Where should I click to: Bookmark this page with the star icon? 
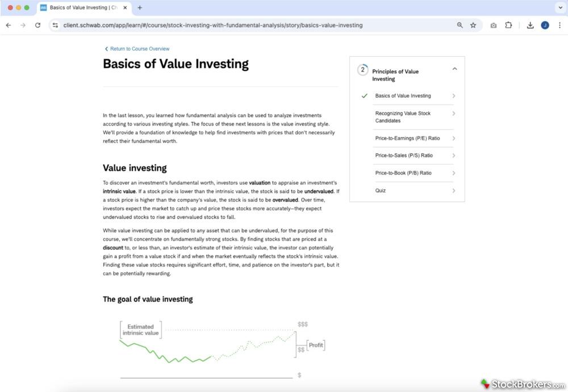(x=473, y=25)
